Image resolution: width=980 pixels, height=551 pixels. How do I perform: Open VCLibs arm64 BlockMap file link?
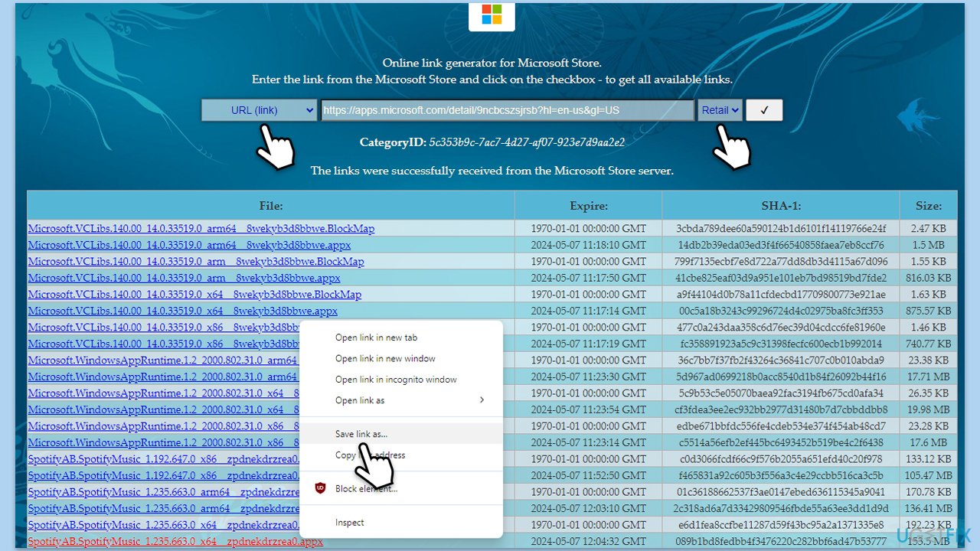(201, 229)
